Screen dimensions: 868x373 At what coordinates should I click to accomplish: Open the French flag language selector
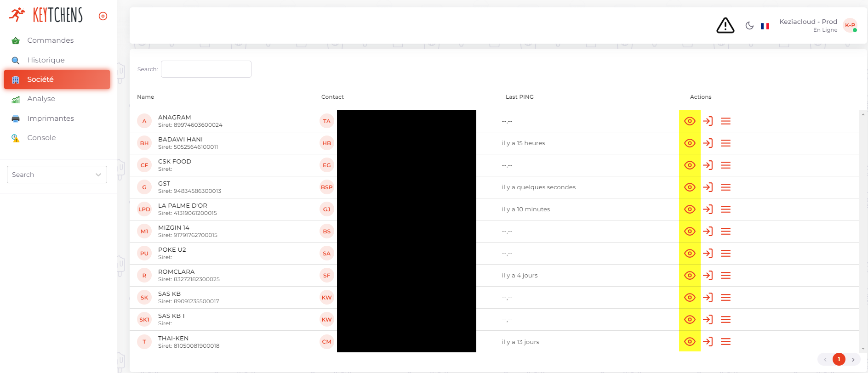(765, 26)
